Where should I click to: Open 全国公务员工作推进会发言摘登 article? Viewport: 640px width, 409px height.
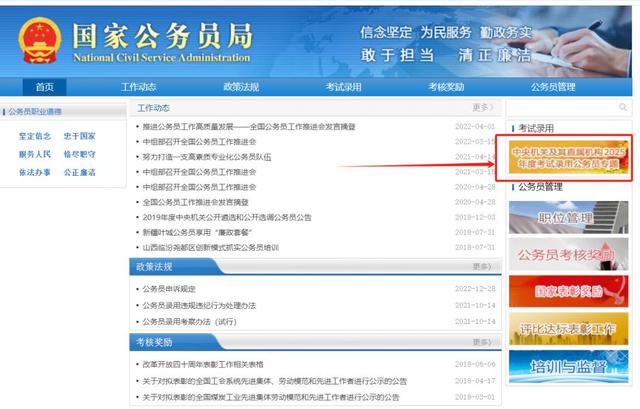pyautogui.click(x=196, y=202)
